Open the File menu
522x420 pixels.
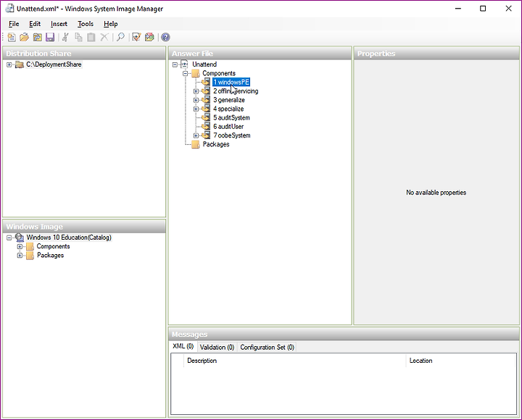tap(14, 24)
